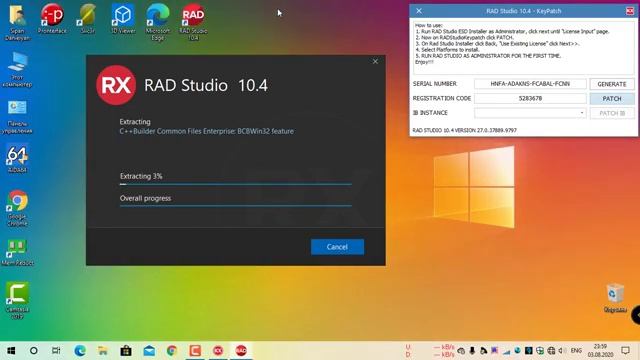Click the serial number field in KeyPatch
Viewport: 640px width, 360px height.
[530, 84]
